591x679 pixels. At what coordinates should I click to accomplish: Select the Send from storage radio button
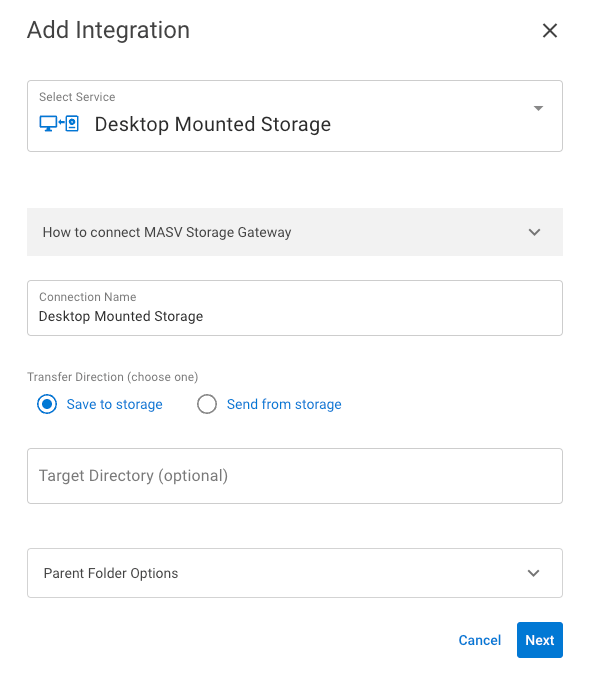[207, 404]
